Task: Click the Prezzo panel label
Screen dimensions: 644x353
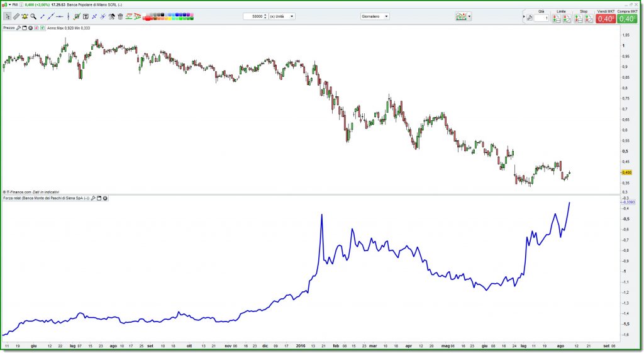Action: 9,28
